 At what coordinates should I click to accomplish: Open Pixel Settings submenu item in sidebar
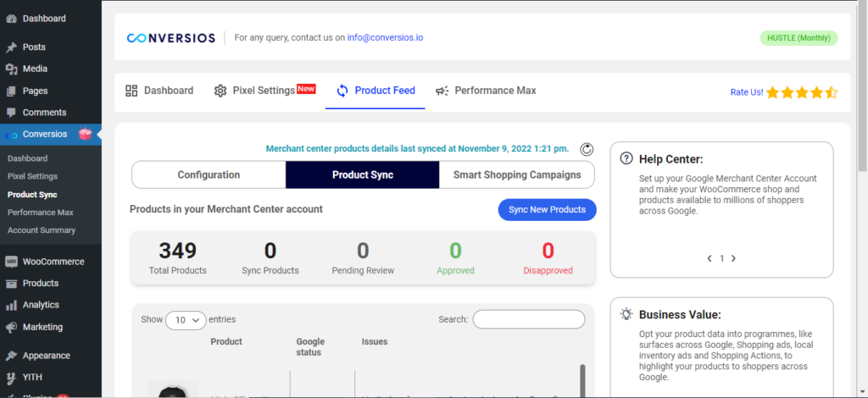click(x=33, y=176)
